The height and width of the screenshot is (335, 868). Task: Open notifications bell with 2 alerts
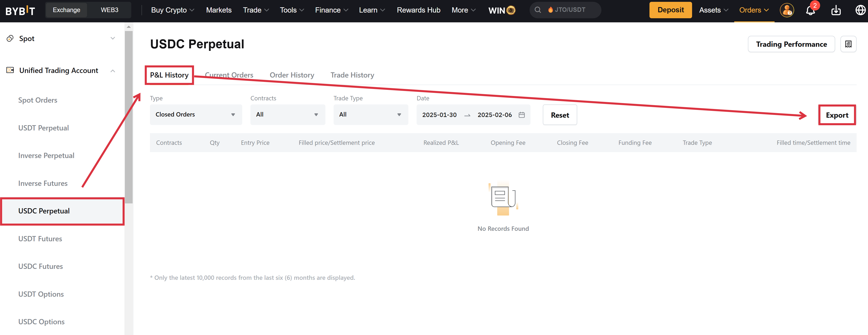pyautogui.click(x=811, y=10)
